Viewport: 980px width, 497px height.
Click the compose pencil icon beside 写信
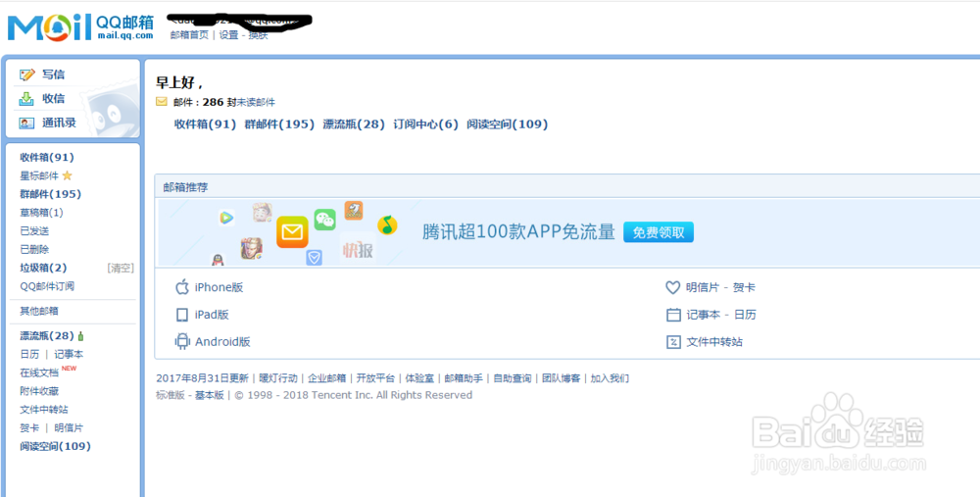point(26,75)
